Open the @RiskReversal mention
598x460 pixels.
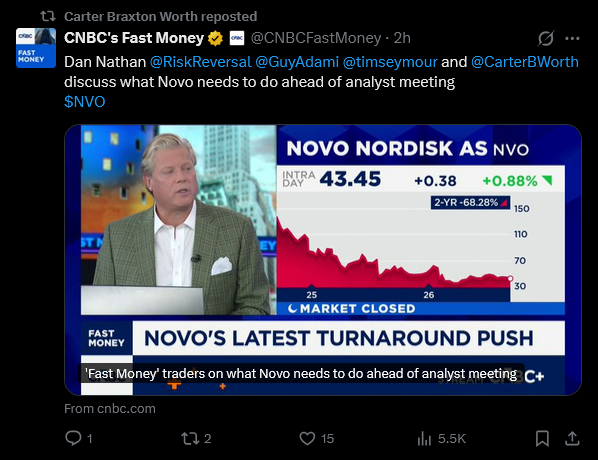201,62
